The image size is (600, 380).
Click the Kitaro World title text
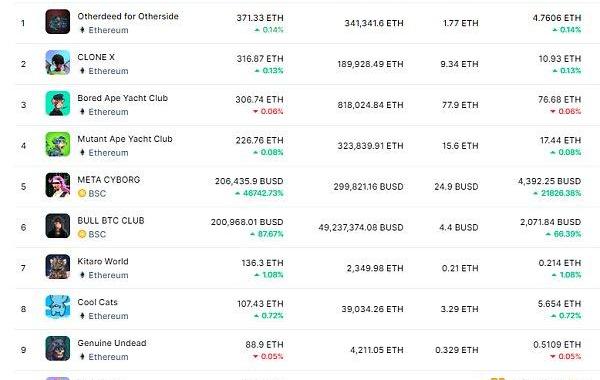(103, 261)
